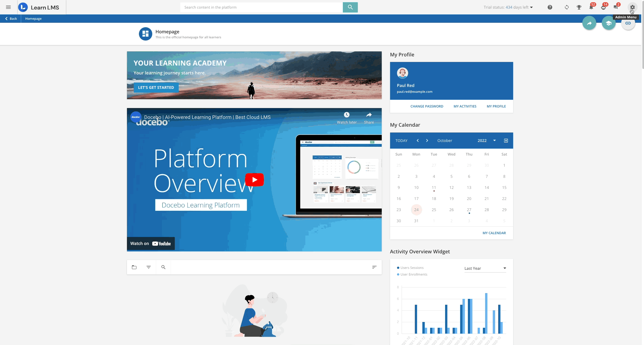Toggle User Enrollments chart legend
The height and width of the screenshot is (345, 644).
click(412, 274)
